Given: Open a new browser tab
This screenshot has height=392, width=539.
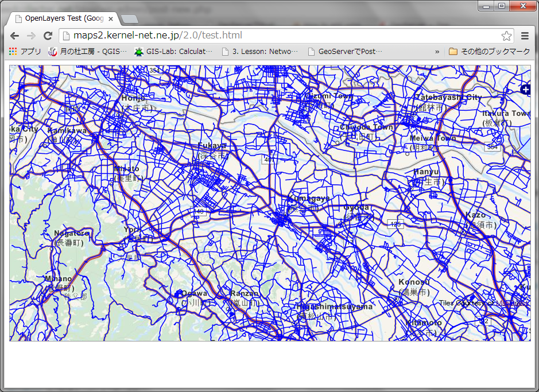Looking at the screenshot, I should click(x=129, y=18).
